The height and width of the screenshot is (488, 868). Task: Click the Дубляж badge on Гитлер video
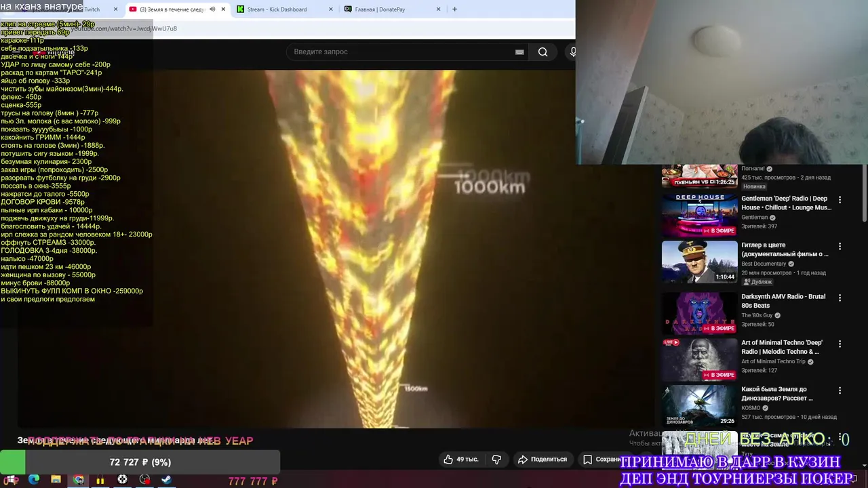pyautogui.click(x=758, y=282)
